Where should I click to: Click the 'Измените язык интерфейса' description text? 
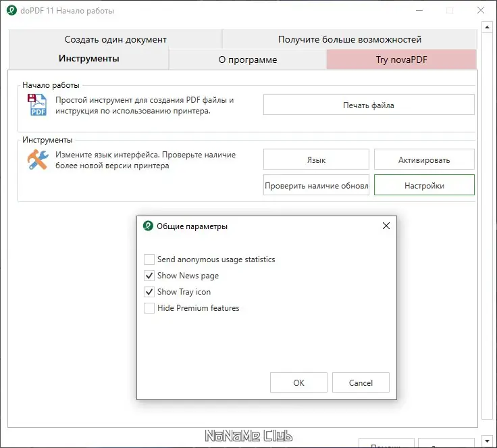point(145,160)
